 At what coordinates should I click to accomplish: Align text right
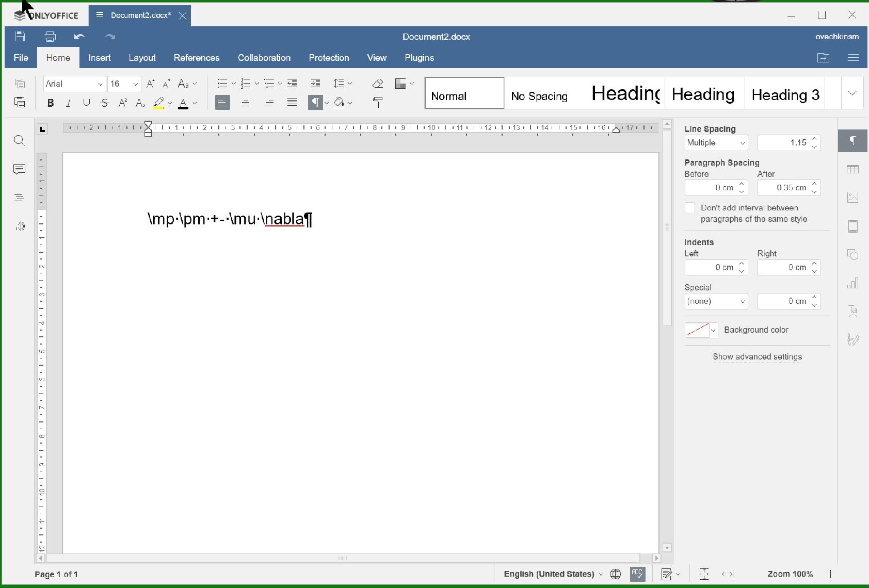tap(269, 103)
